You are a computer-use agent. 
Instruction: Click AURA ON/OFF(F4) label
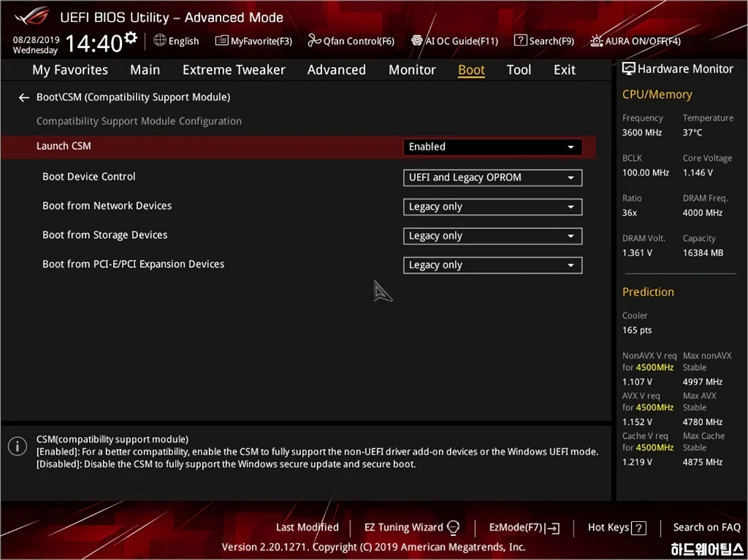(643, 41)
